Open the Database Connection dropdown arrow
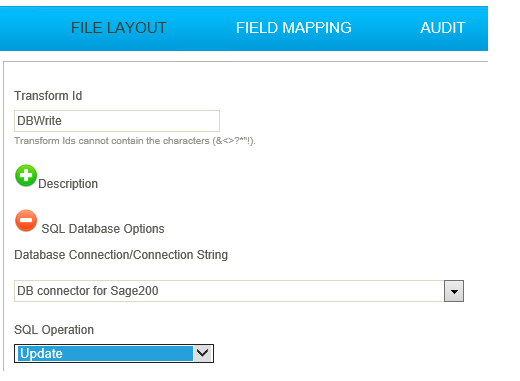Image resolution: width=520 pixels, height=381 pixels. tap(454, 291)
